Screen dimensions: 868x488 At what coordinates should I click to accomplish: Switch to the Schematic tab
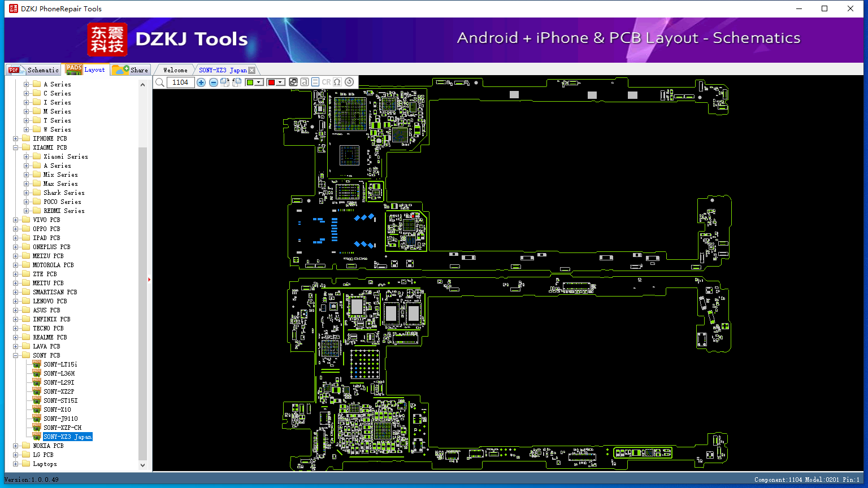33,69
